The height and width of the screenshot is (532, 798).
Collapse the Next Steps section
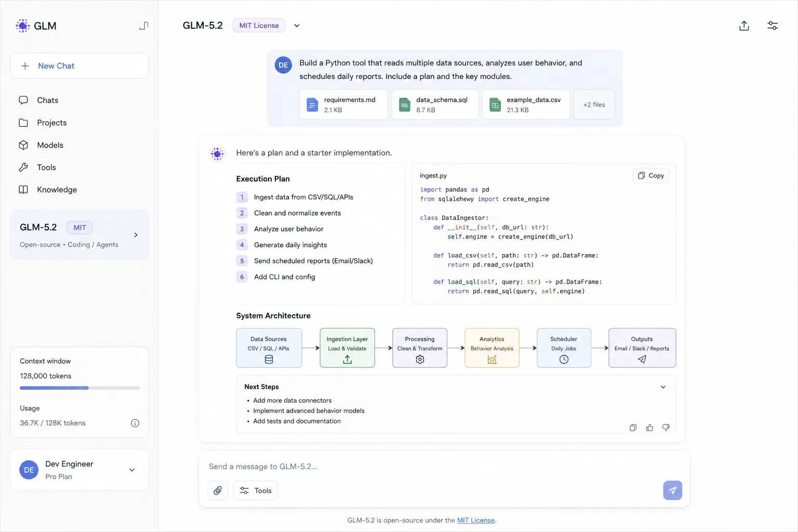click(663, 387)
